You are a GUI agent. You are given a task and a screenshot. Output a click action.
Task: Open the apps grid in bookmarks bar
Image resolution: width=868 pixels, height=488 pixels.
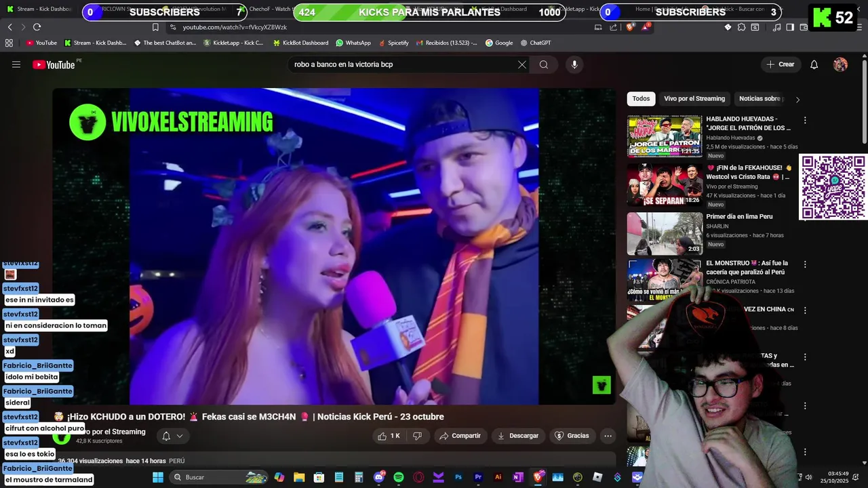click(9, 43)
